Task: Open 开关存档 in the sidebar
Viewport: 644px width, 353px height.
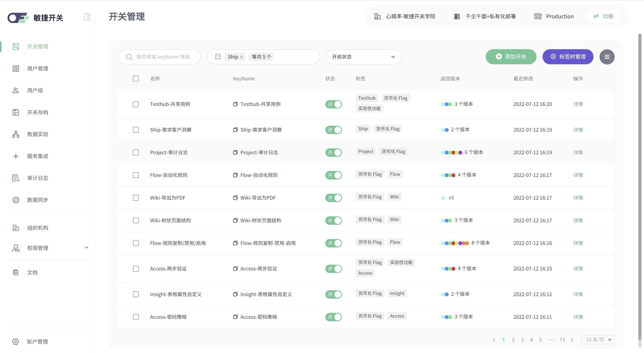Action: point(38,112)
